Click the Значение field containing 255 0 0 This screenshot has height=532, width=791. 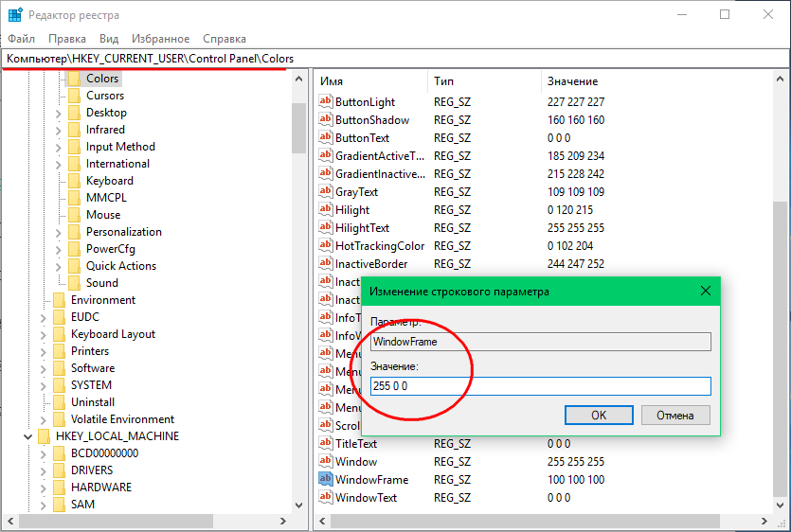541,386
